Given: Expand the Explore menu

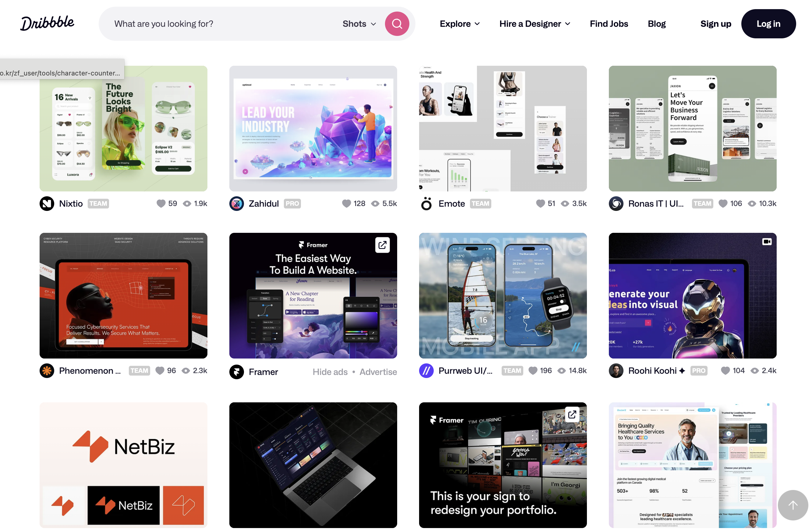Looking at the screenshot, I should [x=460, y=23].
